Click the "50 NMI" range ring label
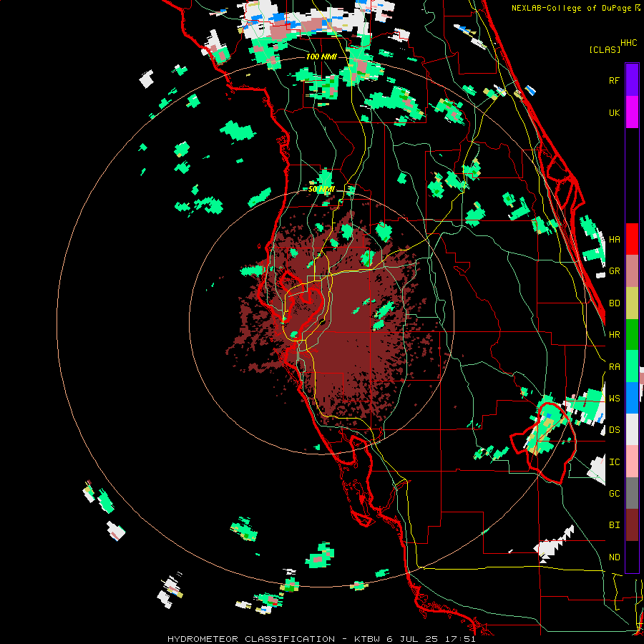 [x=321, y=189]
